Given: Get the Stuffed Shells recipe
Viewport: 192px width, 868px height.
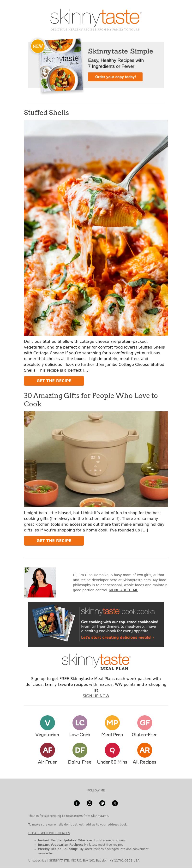Looking at the screenshot, I should click(x=54, y=381).
